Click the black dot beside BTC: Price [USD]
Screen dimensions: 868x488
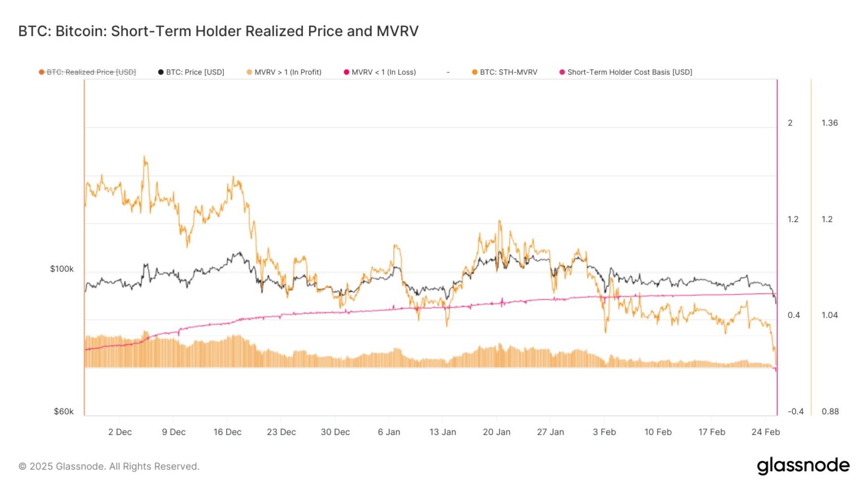click(161, 72)
